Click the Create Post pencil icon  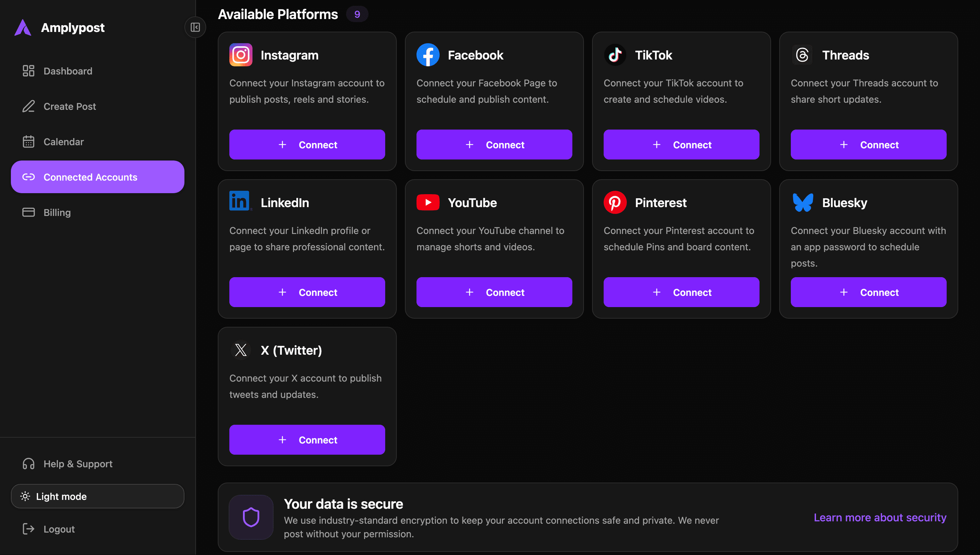[28, 106]
